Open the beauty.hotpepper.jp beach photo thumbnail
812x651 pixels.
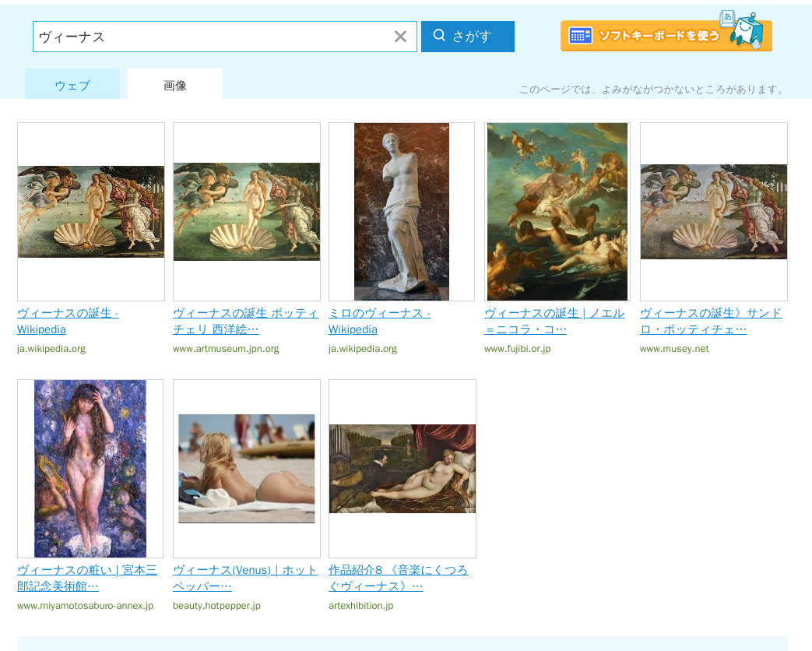247,469
